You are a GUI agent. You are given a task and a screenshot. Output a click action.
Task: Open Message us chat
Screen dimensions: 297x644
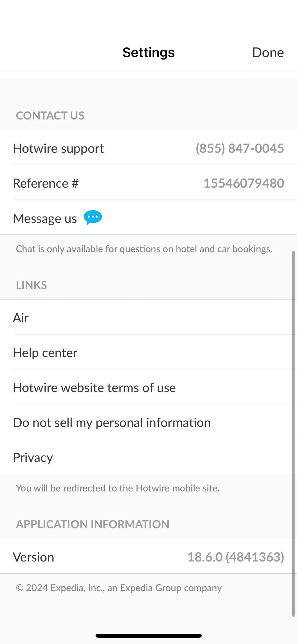coord(148,218)
